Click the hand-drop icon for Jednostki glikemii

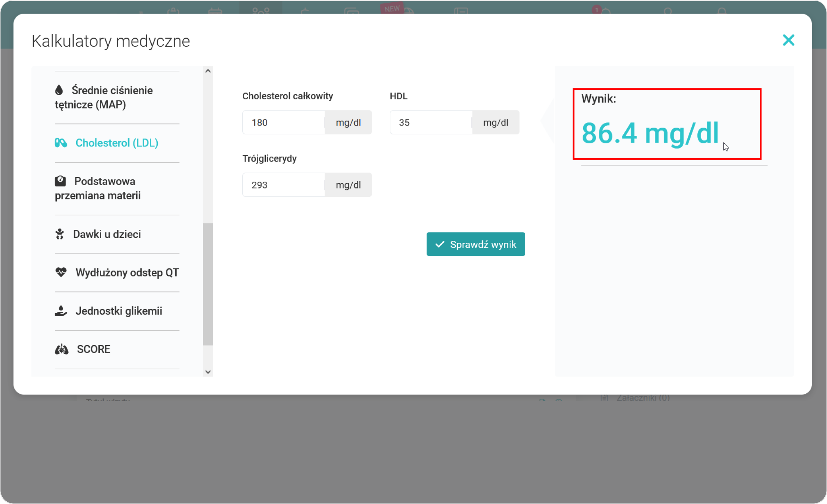(61, 311)
